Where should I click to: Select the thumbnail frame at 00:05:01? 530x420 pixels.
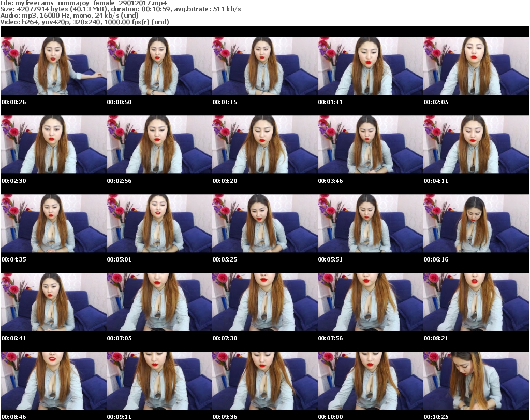159,224
